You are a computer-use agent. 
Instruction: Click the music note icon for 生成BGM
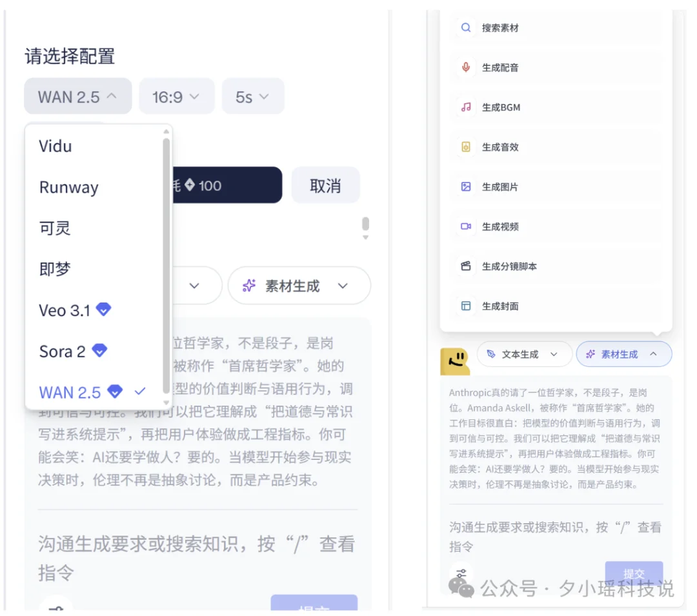click(x=465, y=107)
